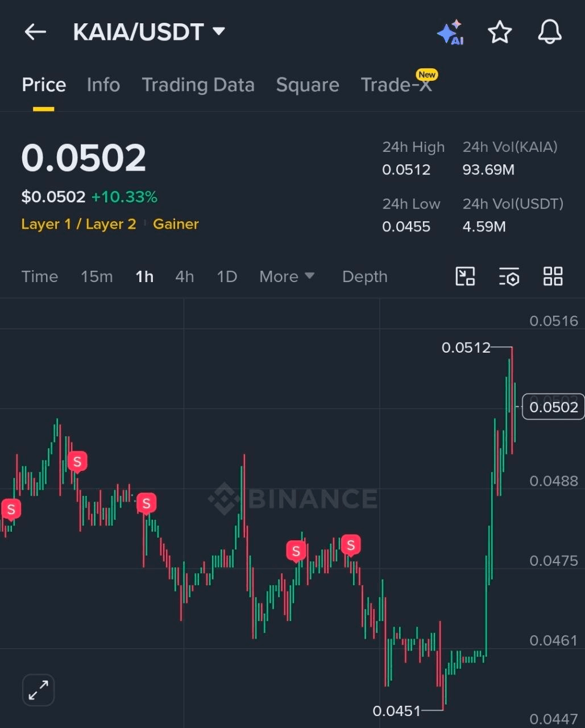Tap the leftmost S sell marker on chart
The height and width of the screenshot is (728, 585).
coord(11,510)
